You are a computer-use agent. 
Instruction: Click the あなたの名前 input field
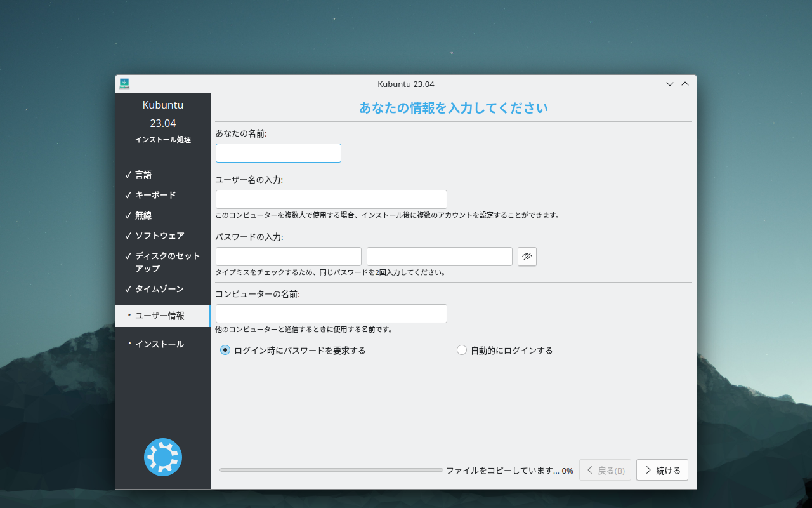(278, 153)
